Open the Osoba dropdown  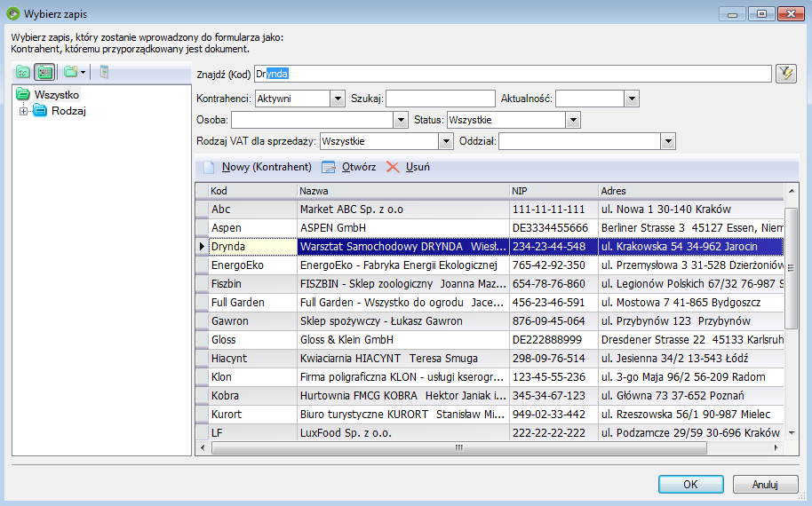401,120
